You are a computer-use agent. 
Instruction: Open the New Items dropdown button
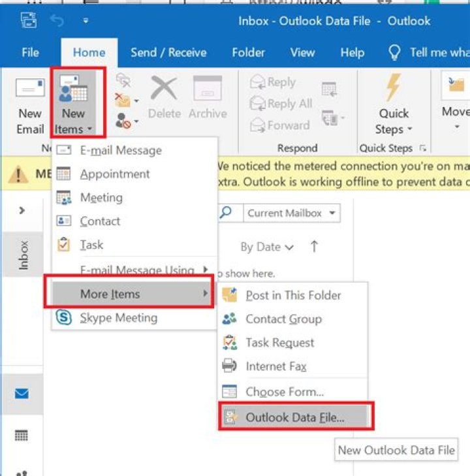click(73, 104)
